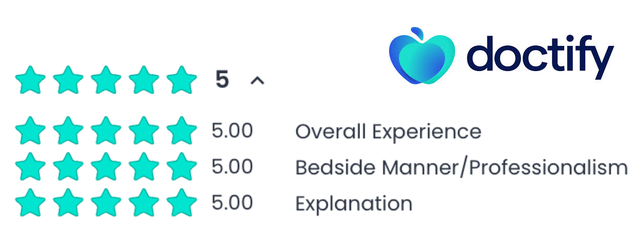Click the second Bedside Manner/Professionalism star

point(68,168)
